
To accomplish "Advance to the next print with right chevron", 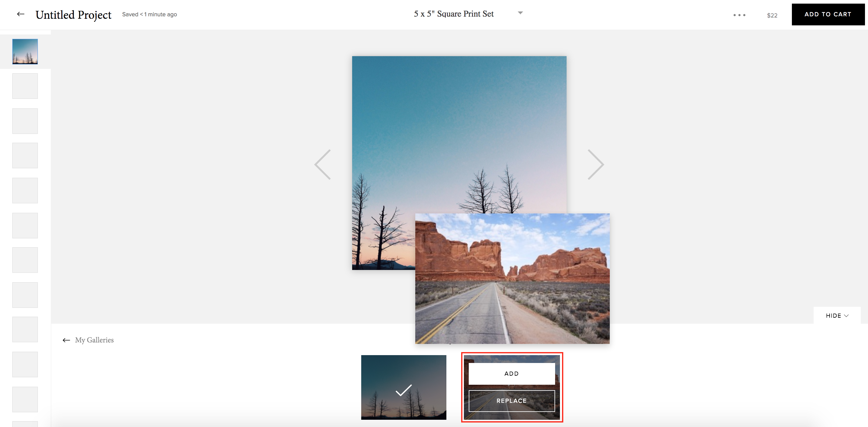I will coord(596,165).
